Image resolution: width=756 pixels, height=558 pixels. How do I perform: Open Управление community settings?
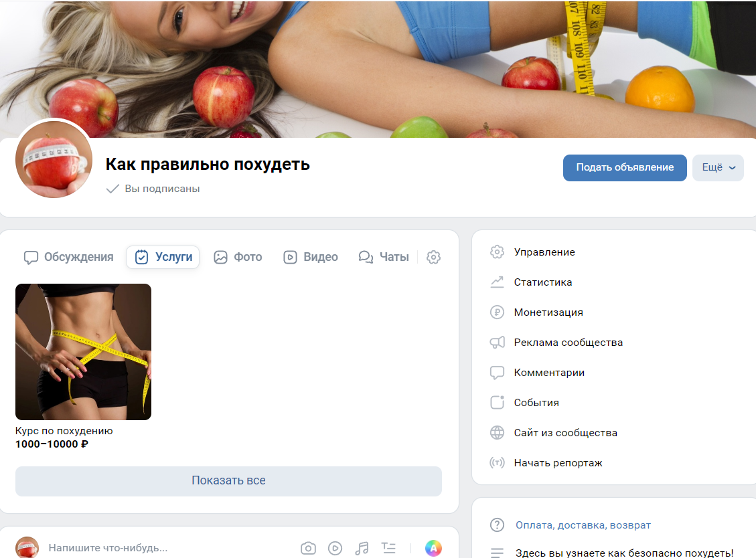544,252
